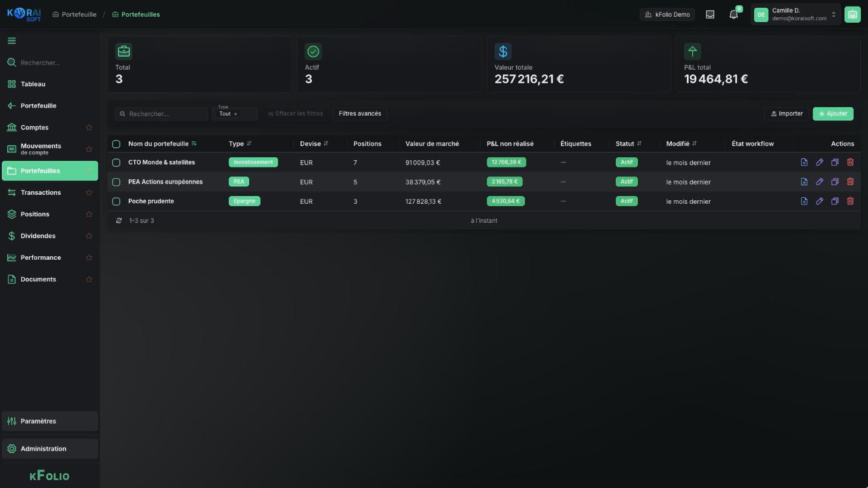Check the CTO Monde & satellites row checkbox
The width and height of the screenshot is (868, 488).
116,163
